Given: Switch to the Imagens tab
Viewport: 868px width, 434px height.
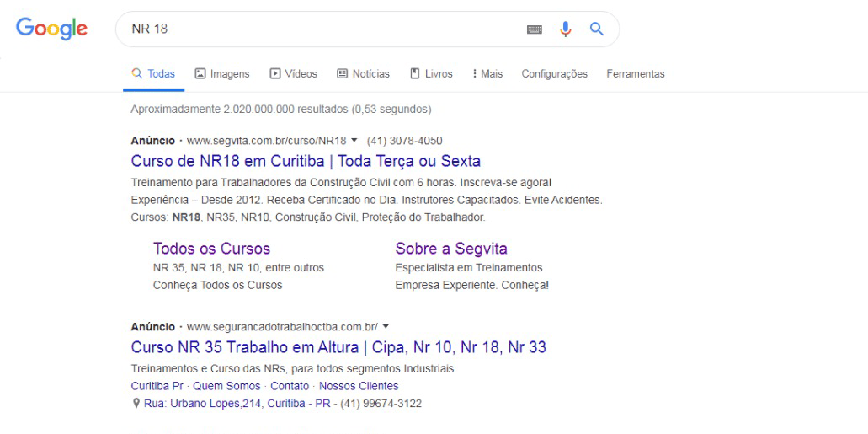Looking at the screenshot, I should coord(222,74).
